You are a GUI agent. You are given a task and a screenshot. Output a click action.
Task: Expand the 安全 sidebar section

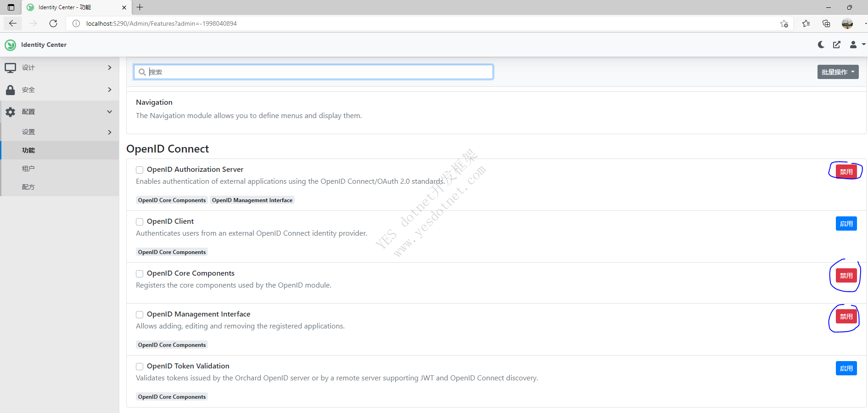(x=60, y=90)
